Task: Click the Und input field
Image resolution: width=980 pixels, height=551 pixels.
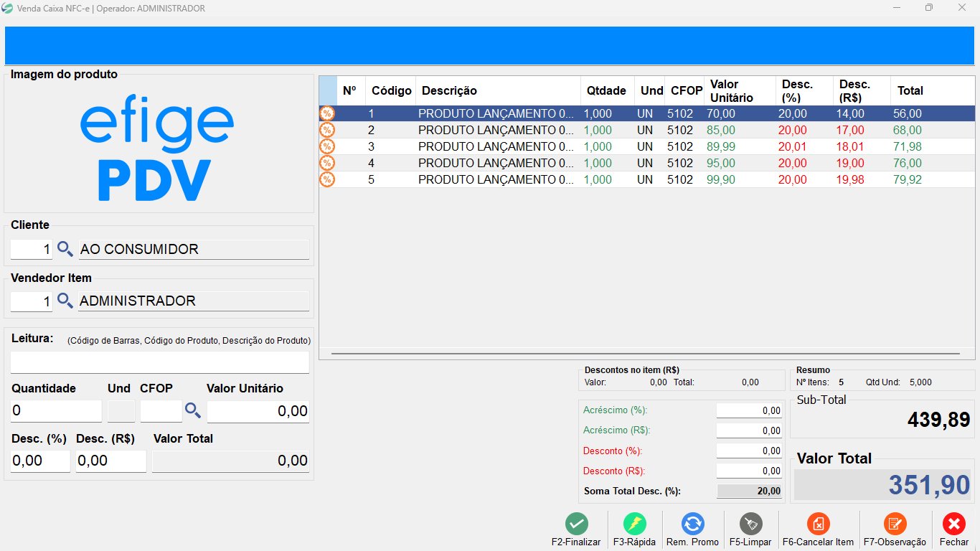Action: (121, 411)
